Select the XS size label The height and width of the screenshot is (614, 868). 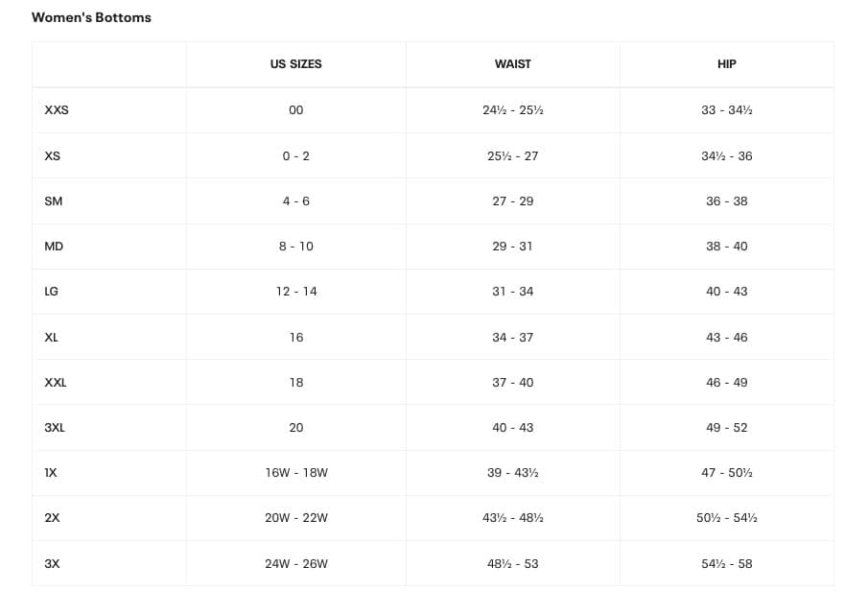pos(53,155)
